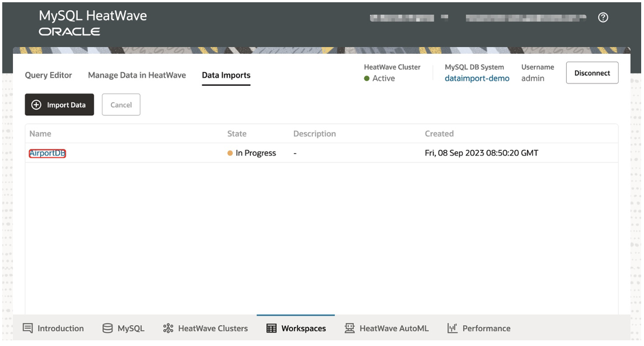Screen dimensions: 644x346
Task: Open the HeatWave Clusters icon
Action: pos(167,328)
